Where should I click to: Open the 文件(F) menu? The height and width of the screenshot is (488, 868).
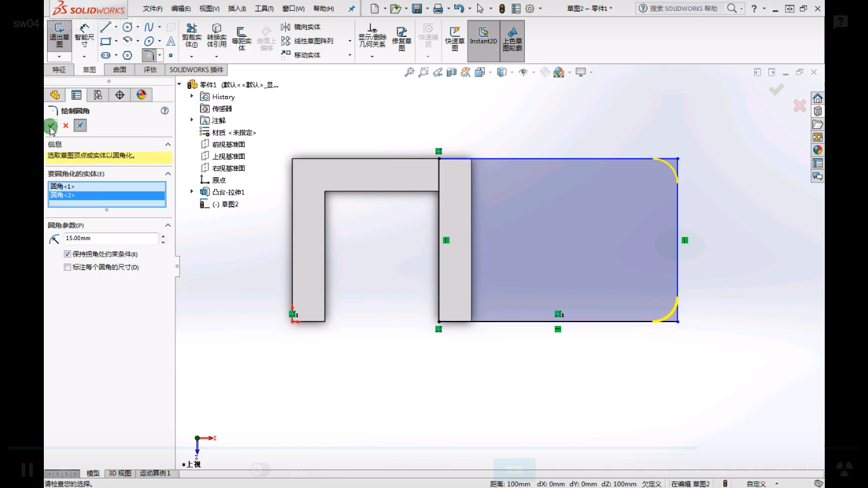point(153,9)
